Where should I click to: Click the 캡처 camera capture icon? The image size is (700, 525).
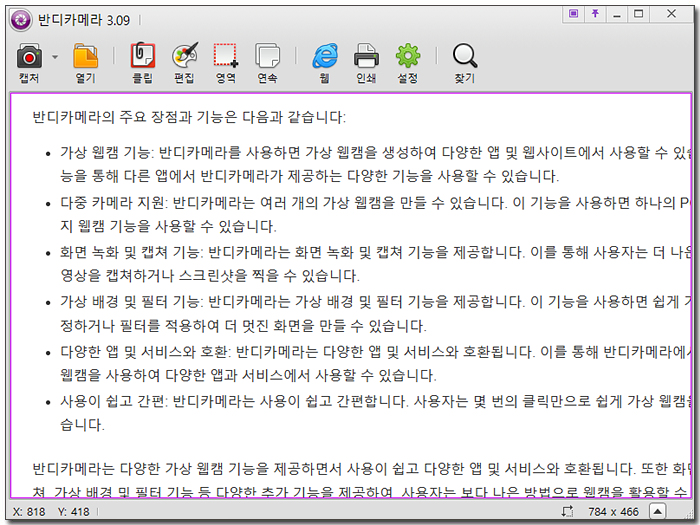29,56
